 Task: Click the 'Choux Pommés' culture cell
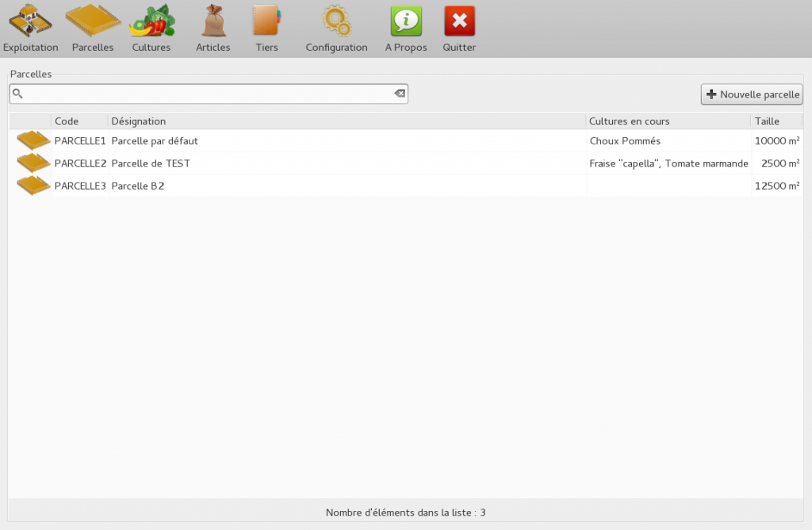click(625, 141)
